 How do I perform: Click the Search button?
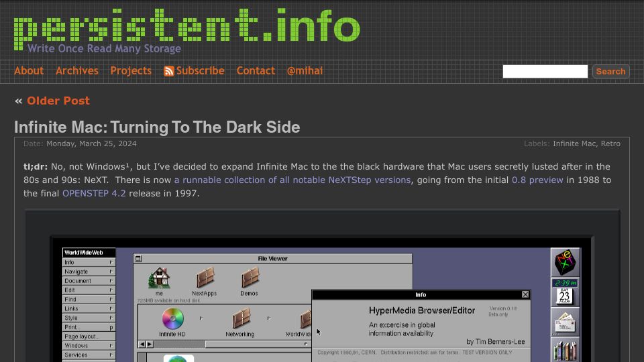point(610,72)
